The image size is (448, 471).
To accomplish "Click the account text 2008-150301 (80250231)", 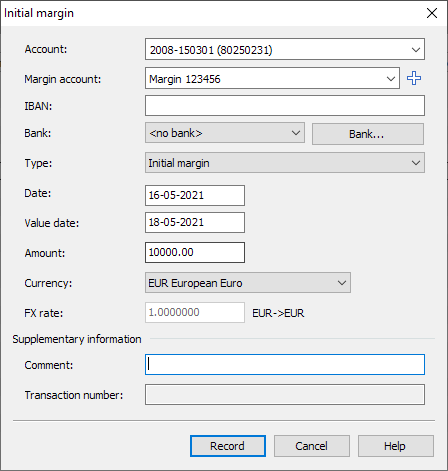I will click(x=211, y=50).
